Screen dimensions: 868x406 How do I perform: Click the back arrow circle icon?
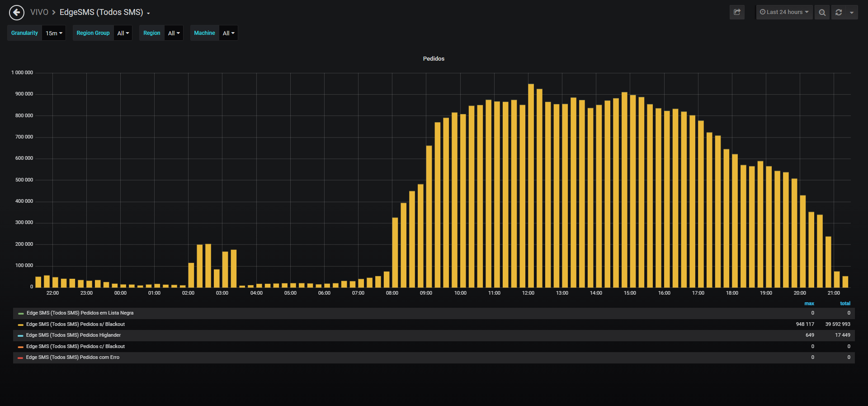[17, 13]
